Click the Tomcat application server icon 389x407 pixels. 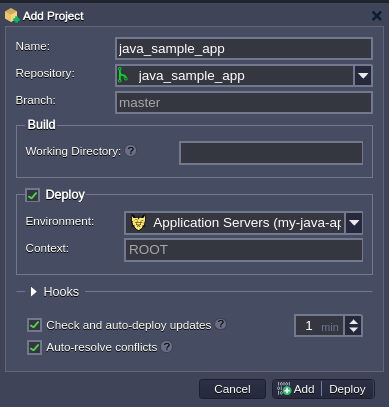(138, 222)
